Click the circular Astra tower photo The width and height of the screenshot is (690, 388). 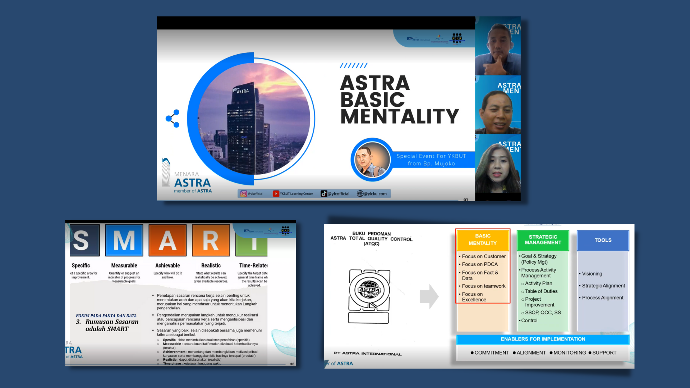coord(254,118)
